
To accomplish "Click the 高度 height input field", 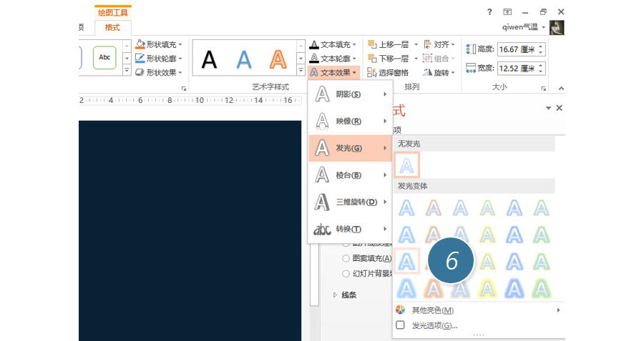I will click(x=517, y=49).
